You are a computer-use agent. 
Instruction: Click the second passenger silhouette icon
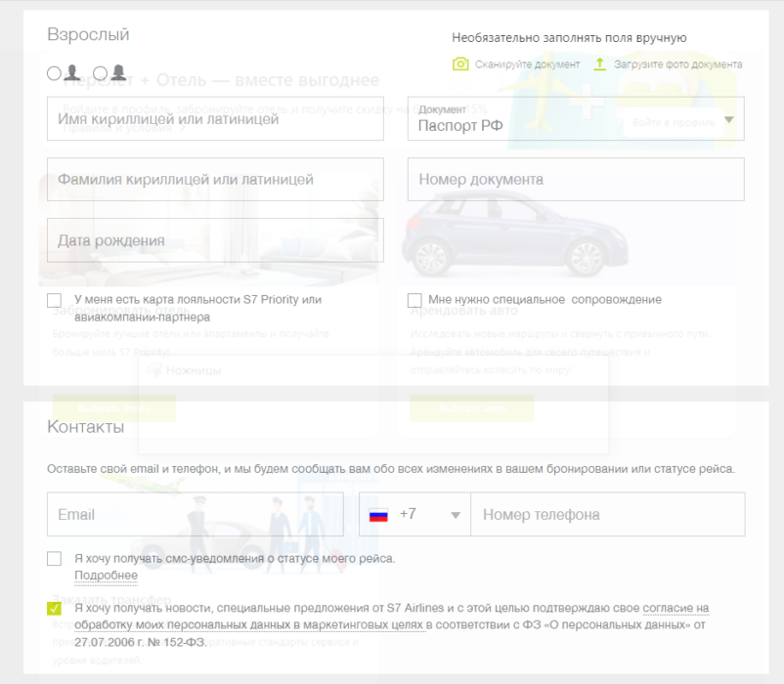117,72
